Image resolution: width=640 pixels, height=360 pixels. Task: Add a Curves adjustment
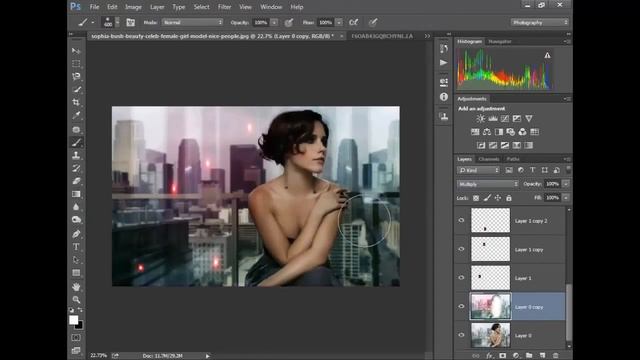tap(505, 118)
